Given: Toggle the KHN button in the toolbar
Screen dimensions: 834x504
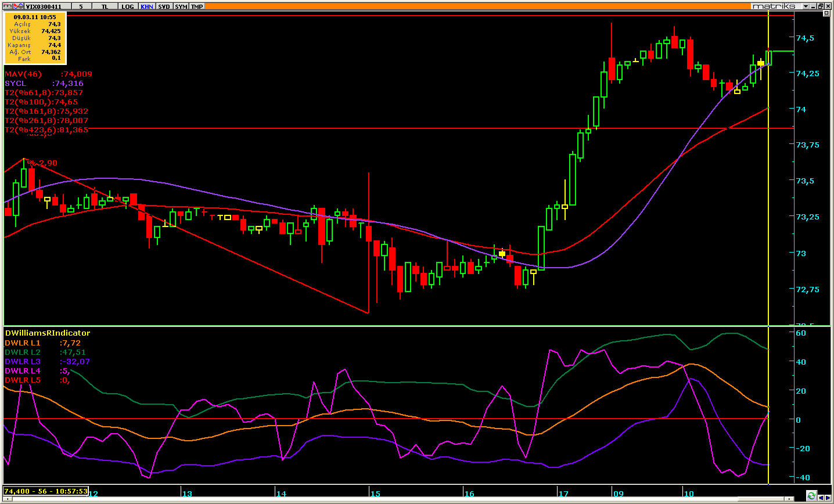Looking at the screenshot, I should coord(147,6).
